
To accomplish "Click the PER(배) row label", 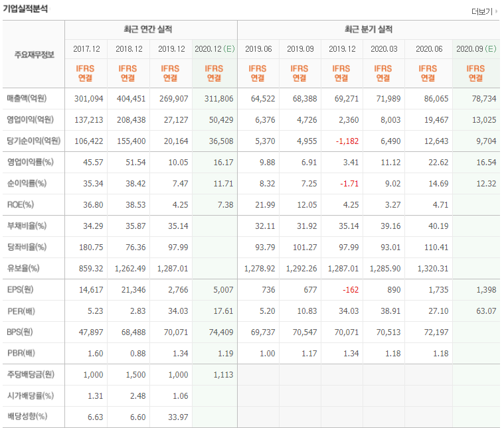I will (x=21, y=311).
